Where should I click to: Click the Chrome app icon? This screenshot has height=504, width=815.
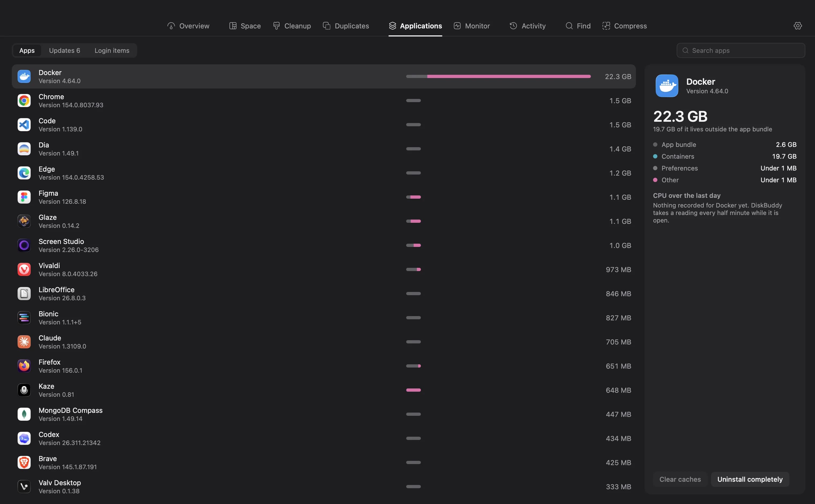pos(24,101)
